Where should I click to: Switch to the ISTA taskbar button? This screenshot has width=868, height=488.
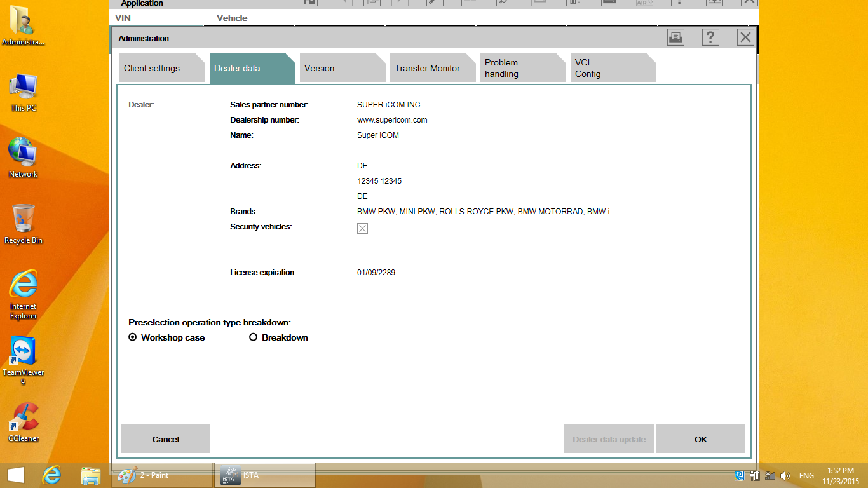coord(265,475)
